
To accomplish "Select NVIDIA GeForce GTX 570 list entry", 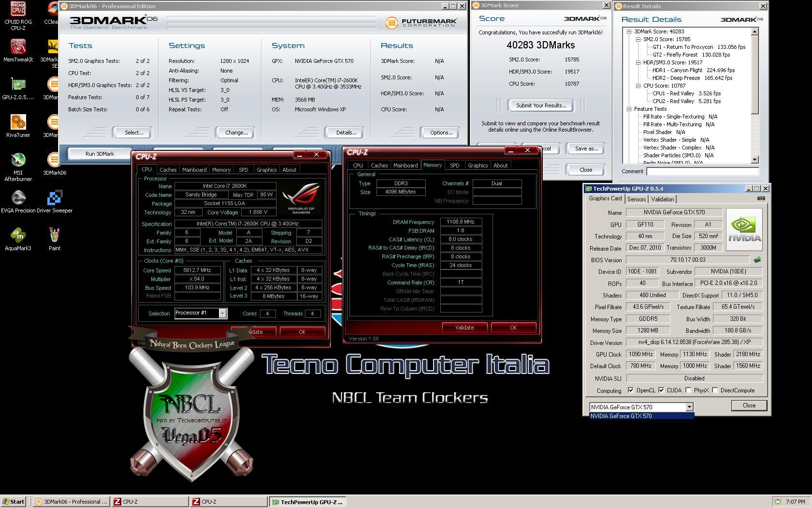I will [x=641, y=416].
